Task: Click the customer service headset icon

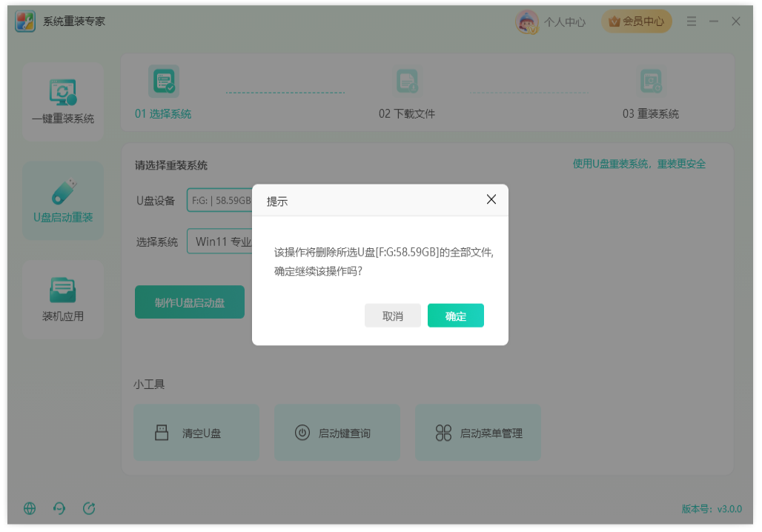Action: pyautogui.click(x=59, y=509)
